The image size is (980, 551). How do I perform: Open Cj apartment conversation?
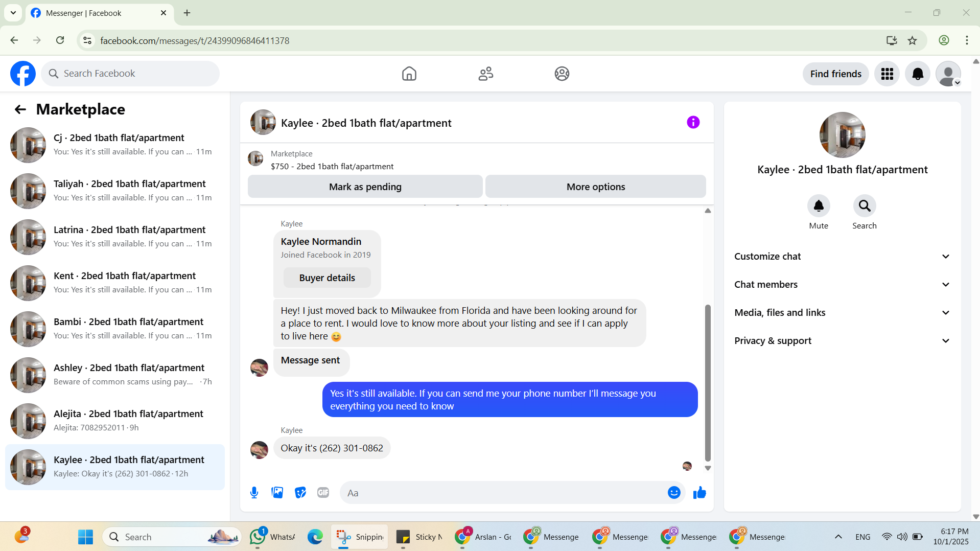pos(115,145)
